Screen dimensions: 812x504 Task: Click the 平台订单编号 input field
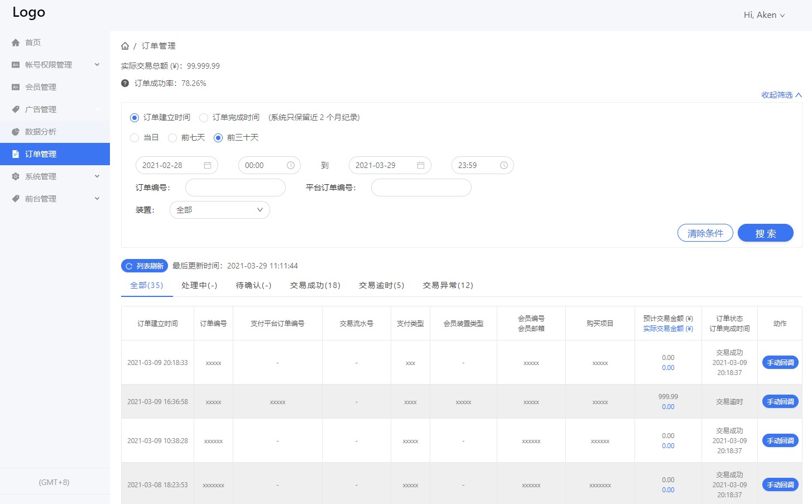point(421,188)
